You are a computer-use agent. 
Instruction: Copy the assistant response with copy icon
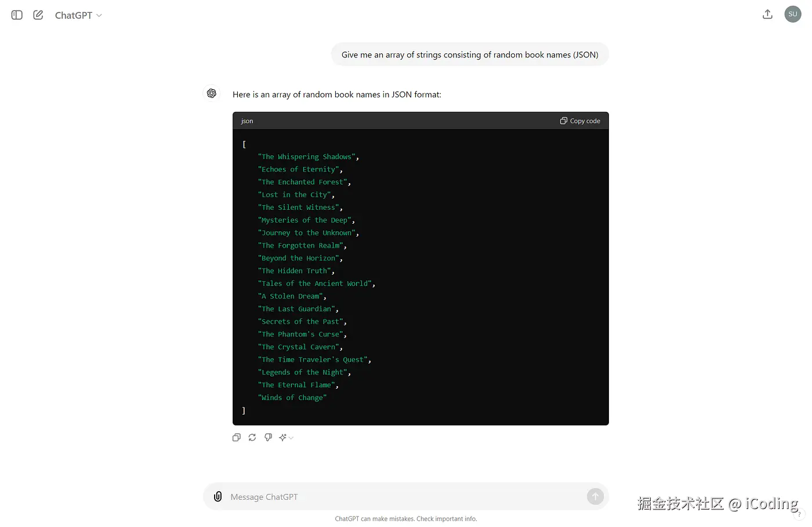point(237,438)
